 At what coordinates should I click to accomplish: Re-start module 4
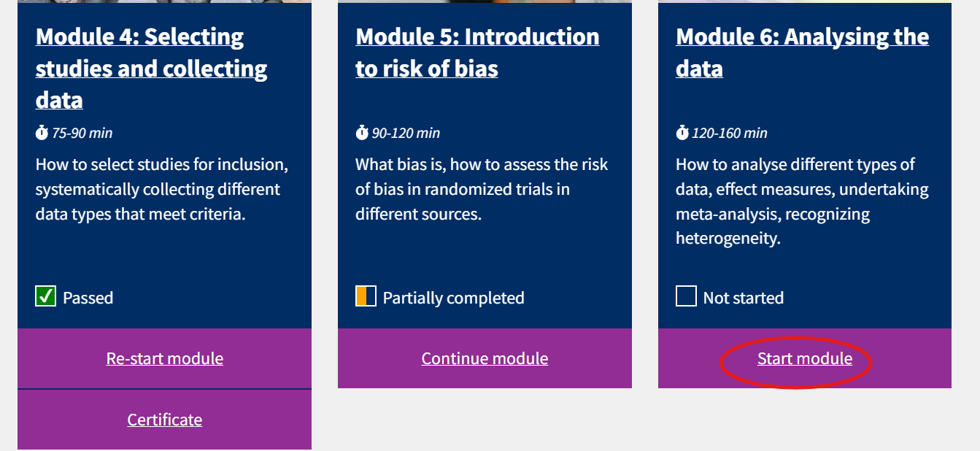(165, 358)
